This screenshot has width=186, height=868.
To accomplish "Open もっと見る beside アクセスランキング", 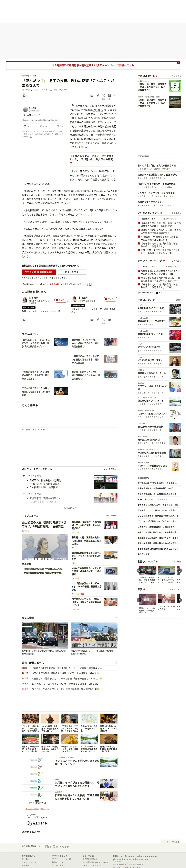I will pos(176,213).
